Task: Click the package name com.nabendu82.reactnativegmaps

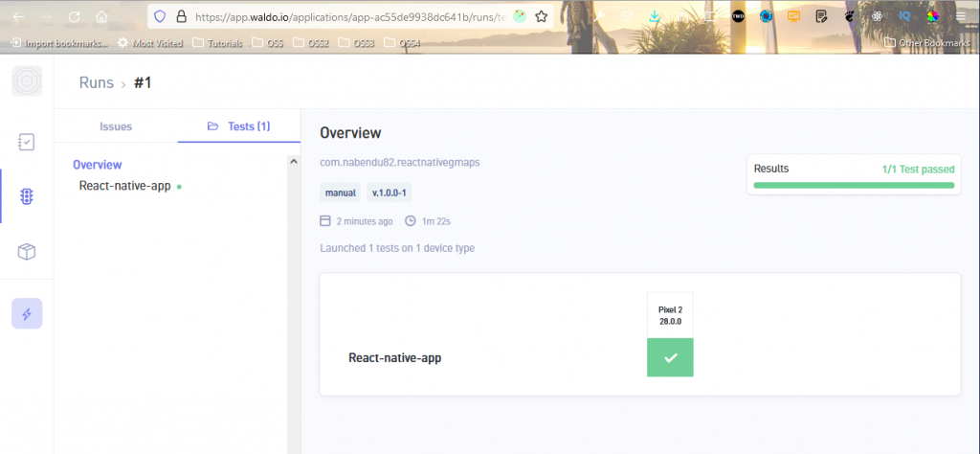Action: coord(400,163)
